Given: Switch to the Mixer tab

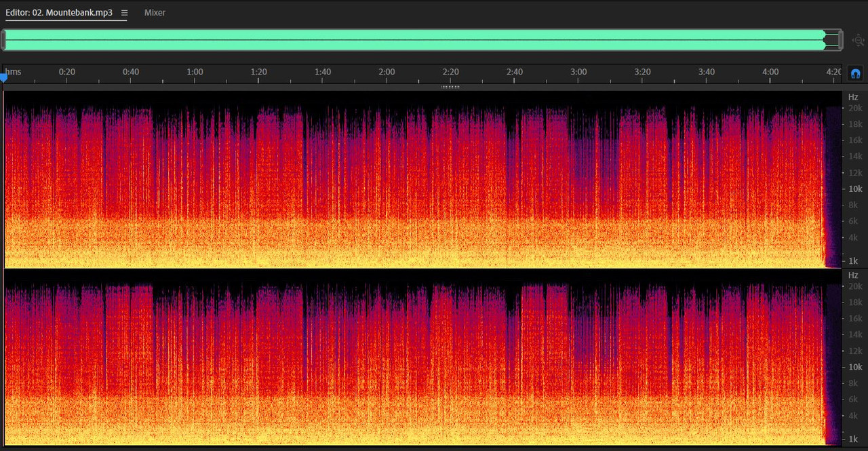Looking at the screenshot, I should tap(155, 13).
